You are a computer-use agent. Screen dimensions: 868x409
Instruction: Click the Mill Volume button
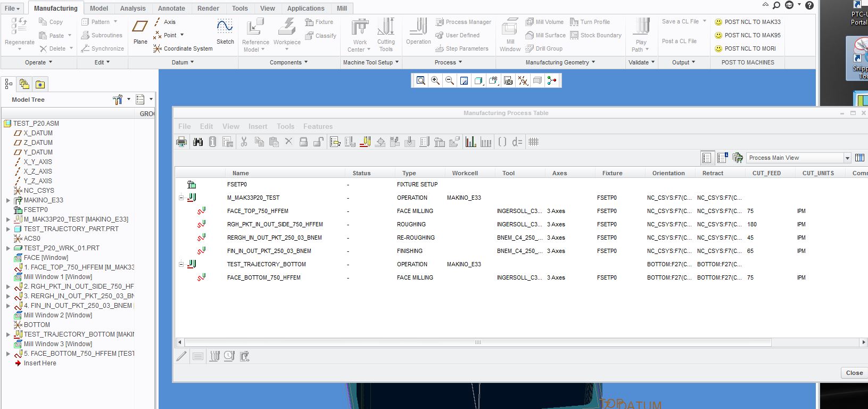click(x=544, y=22)
